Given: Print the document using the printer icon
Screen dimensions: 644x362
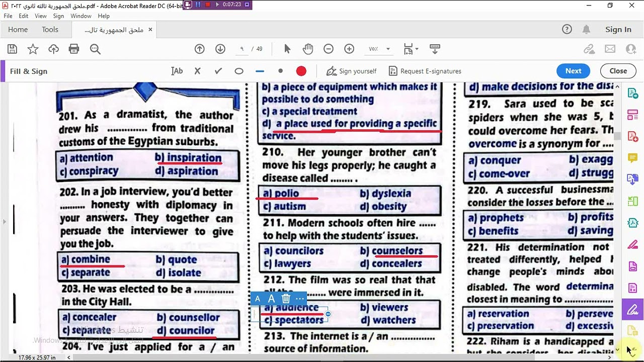Looking at the screenshot, I should 74,49.
